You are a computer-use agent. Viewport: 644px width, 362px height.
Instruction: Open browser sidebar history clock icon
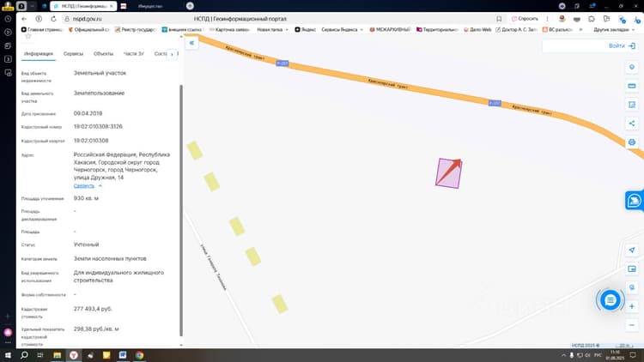(8, 19)
